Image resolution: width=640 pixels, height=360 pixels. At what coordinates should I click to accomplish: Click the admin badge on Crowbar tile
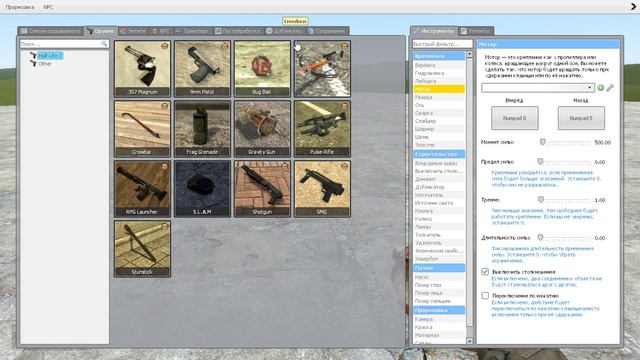click(164, 106)
